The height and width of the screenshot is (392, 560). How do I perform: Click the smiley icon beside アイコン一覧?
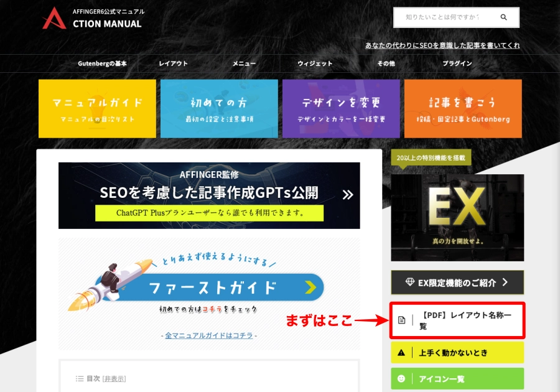point(401,378)
